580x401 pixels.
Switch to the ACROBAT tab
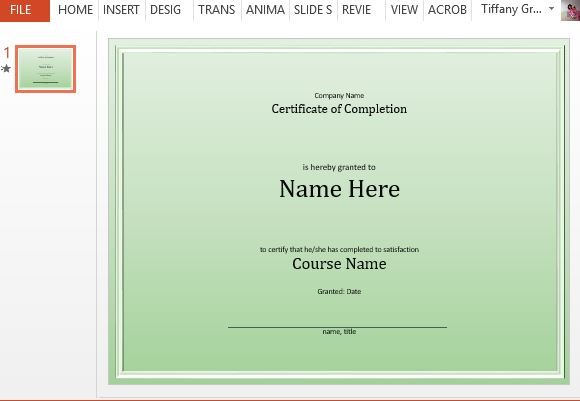point(447,10)
